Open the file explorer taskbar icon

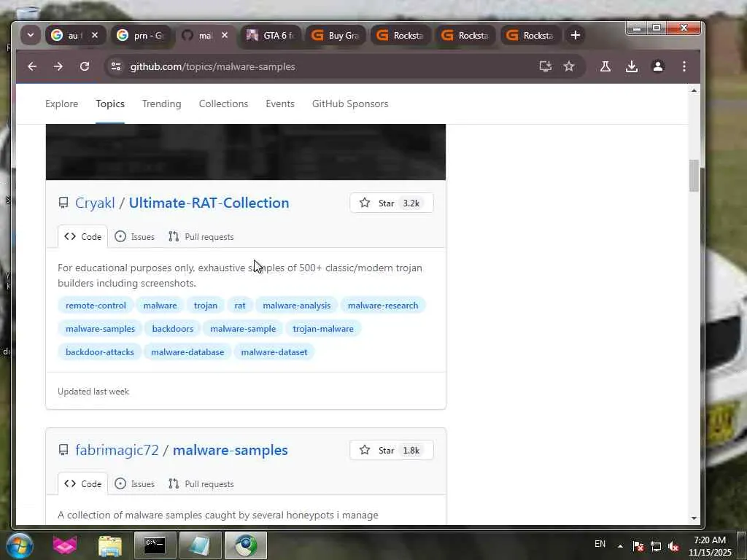pos(110,545)
